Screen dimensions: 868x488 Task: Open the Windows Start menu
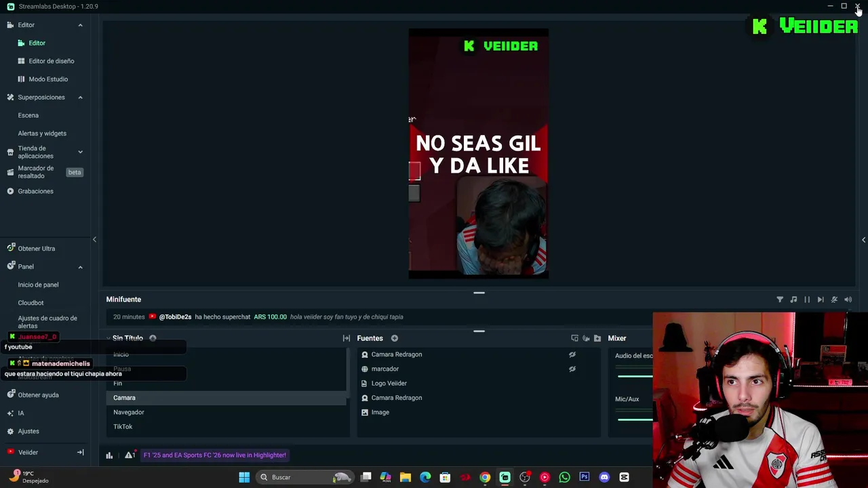coord(244,477)
